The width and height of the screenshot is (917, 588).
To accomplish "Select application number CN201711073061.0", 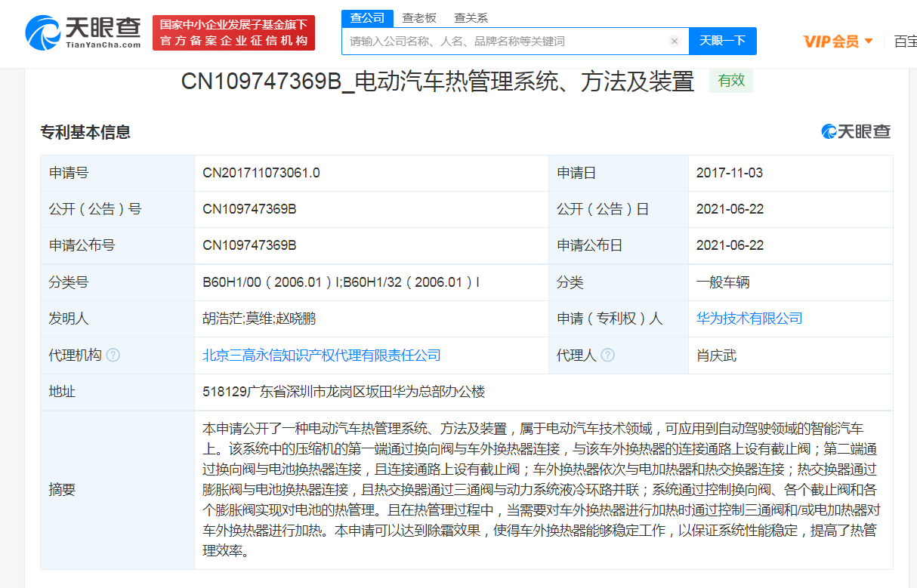I will coord(261,173).
